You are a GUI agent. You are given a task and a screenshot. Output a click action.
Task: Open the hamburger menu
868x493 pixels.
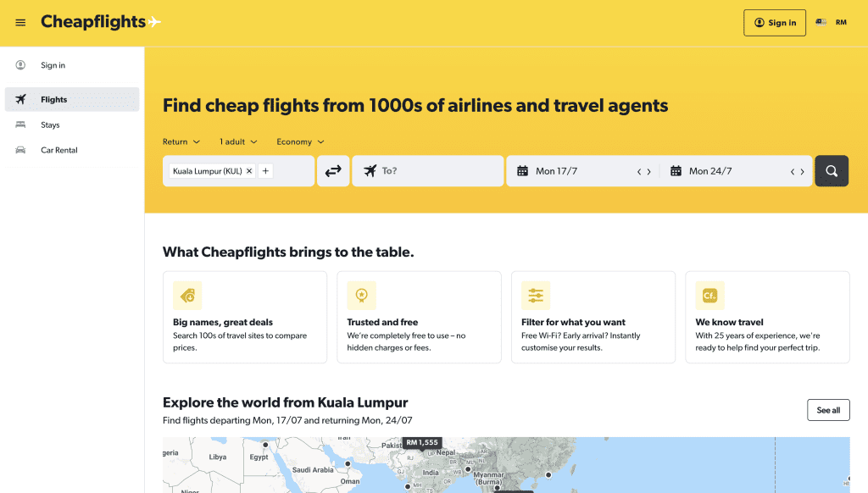[21, 23]
